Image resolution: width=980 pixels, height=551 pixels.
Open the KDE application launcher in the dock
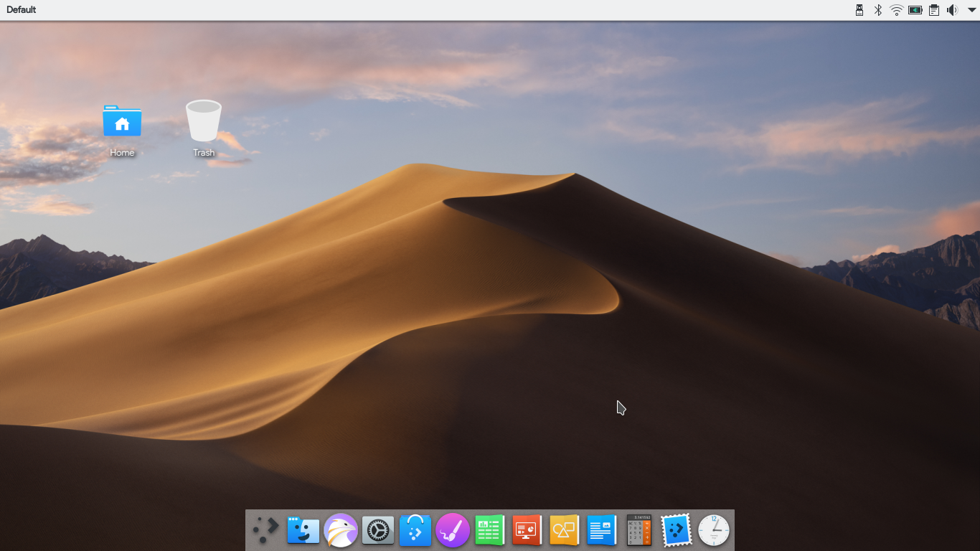[265, 531]
